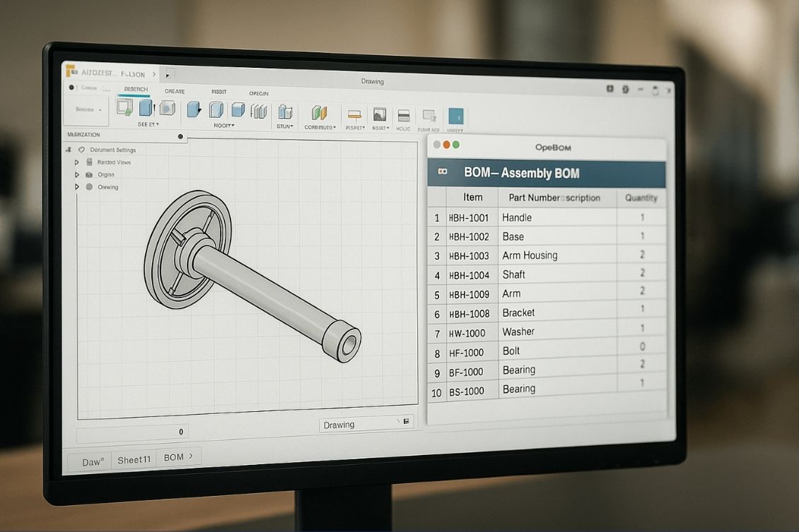The height and width of the screenshot is (532, 799).
Task: Toggle the black dot left of the Cennn label
Action: click(71, 87)
